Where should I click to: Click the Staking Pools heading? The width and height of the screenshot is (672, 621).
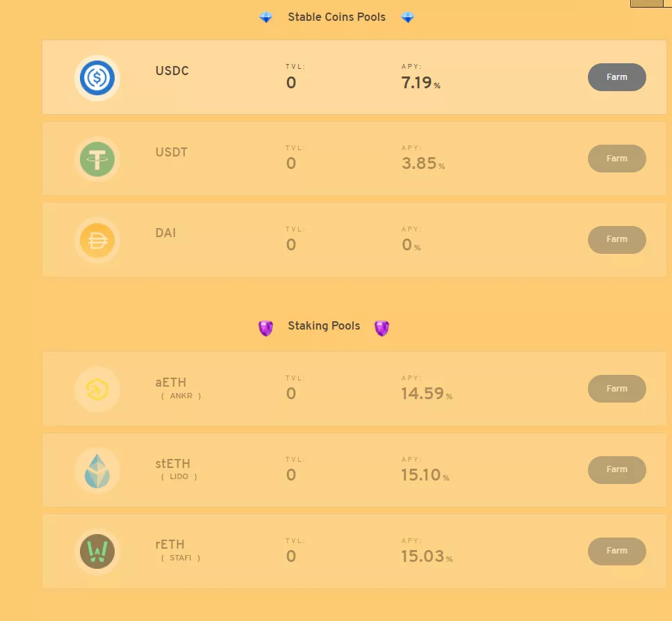point(324,325)
